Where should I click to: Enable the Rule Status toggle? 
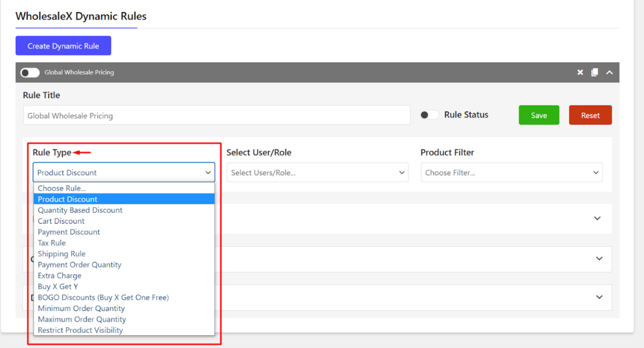tap(430, 115)
